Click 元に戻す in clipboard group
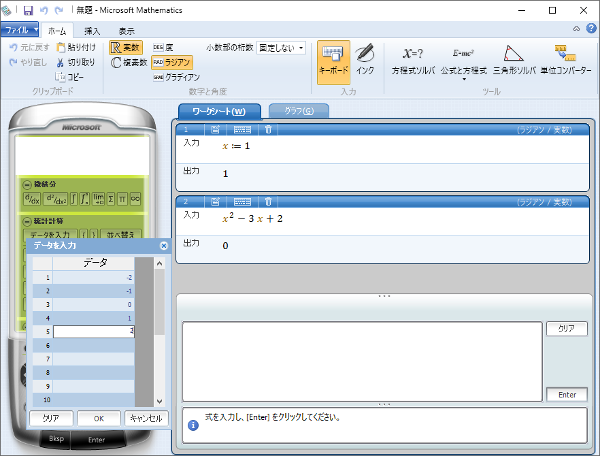600x456 pixels. (29, 47)
